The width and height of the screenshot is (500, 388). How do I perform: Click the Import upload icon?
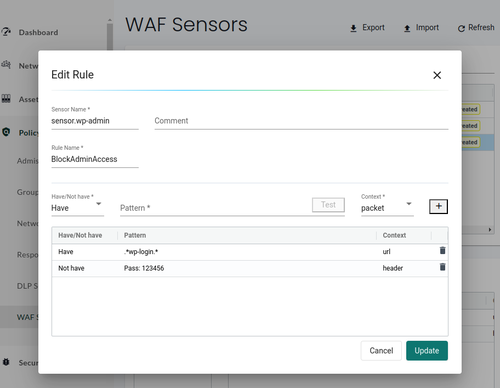pos(407,29)
